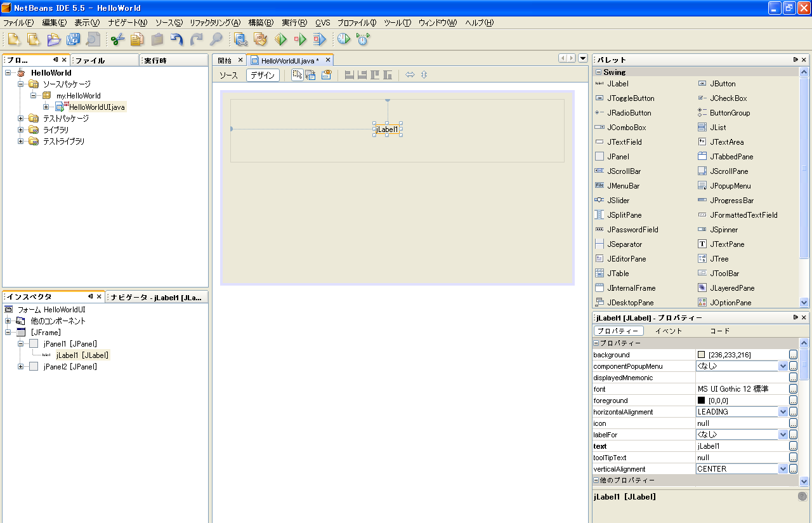812x523 pixels.
Task: Click the Preview Design eye icon
Action: (326, 75)
